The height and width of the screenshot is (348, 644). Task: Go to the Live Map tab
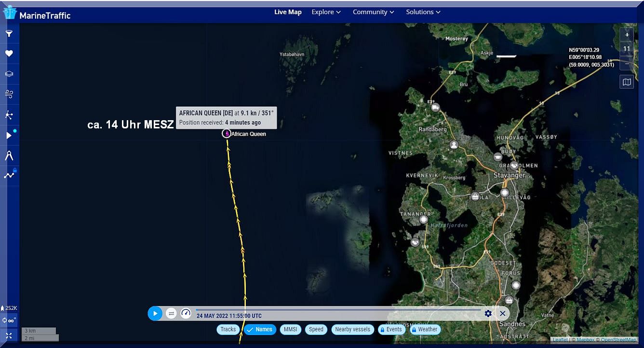pyautogui.click(x=288, y=12)
